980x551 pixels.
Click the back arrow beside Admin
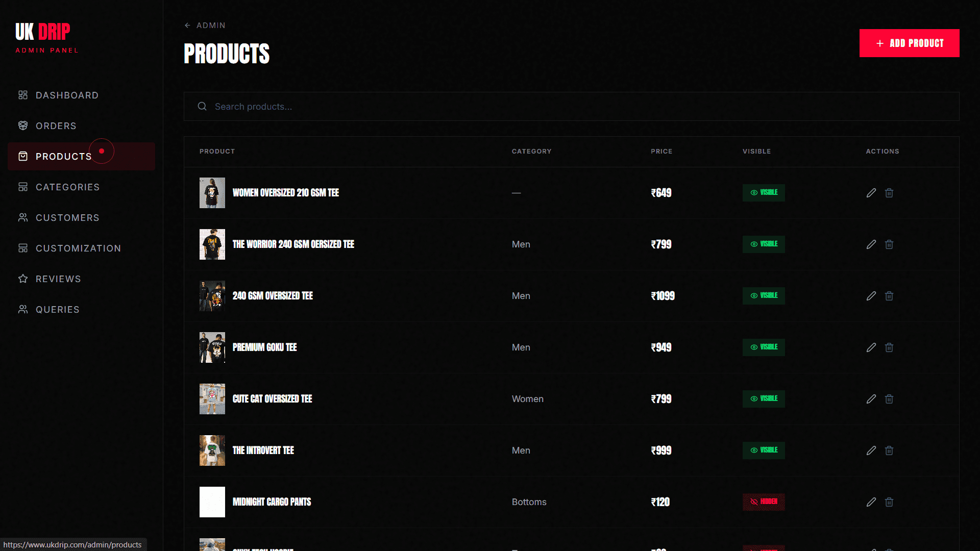(187, 26)
